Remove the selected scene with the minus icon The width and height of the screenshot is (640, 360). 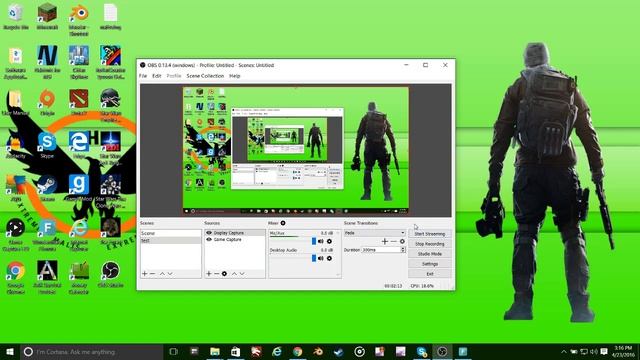pos(152,273)
